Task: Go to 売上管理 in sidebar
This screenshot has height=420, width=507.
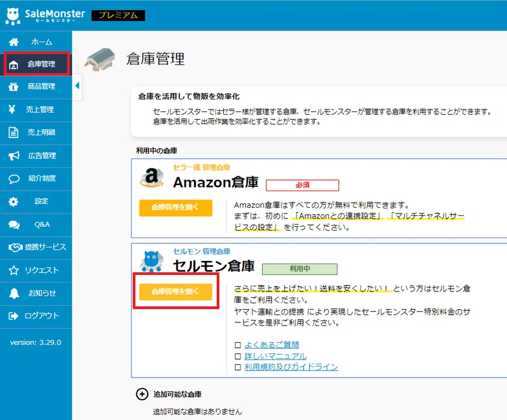Action: pyautogui.click(x=40, y=110)
